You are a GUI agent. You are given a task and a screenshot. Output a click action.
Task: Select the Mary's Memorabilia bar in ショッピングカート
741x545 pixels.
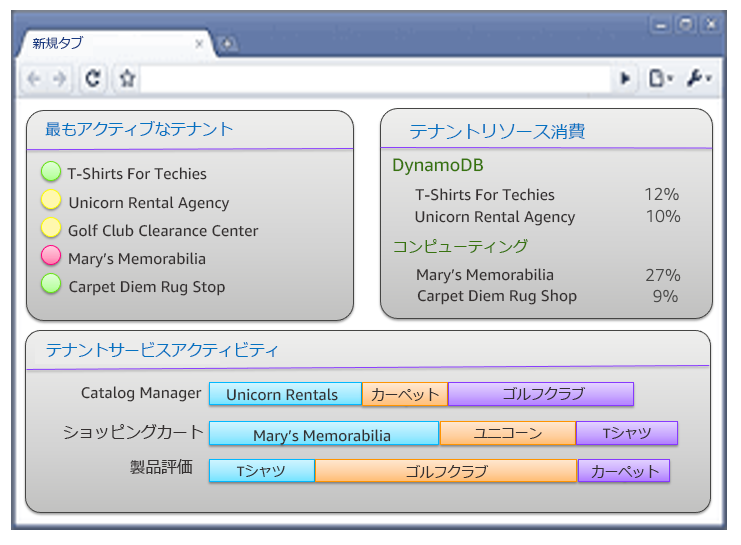[x=323, y=434]
